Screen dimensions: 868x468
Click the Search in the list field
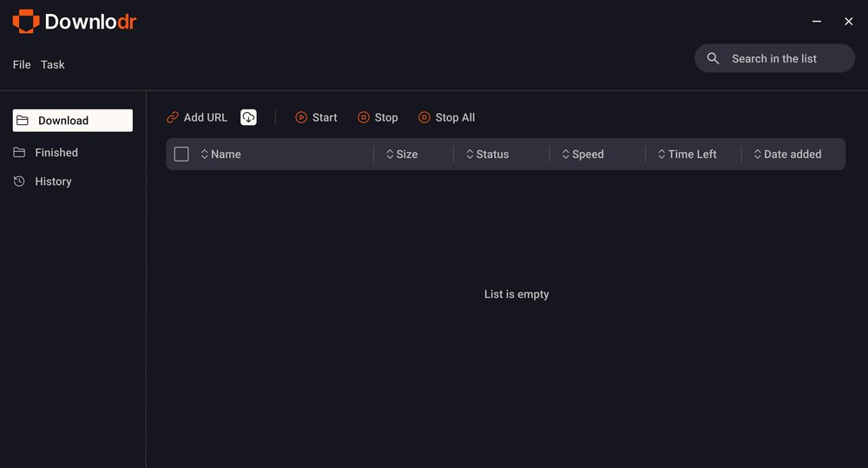pyautogui.click(x=774, y=58)
